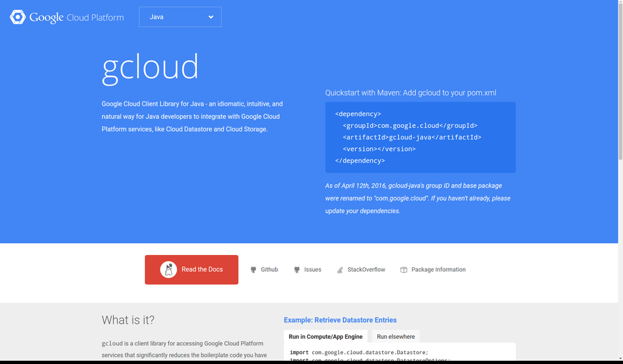Click the mascot icon in Read the Docs
This screenshot has width=623, height=364.
pyautogui.click(x=168, y=269)
